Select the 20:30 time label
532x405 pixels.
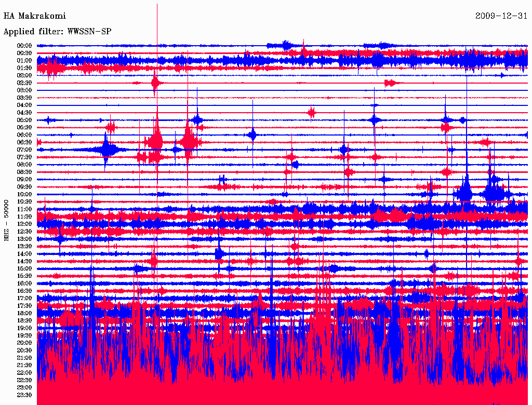point(24,350)
